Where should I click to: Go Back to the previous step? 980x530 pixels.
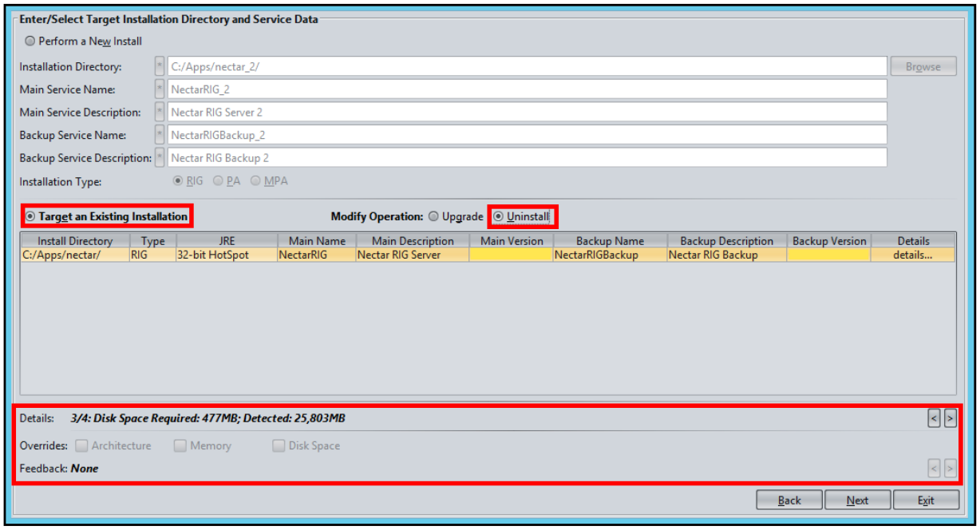coord(789,500)
